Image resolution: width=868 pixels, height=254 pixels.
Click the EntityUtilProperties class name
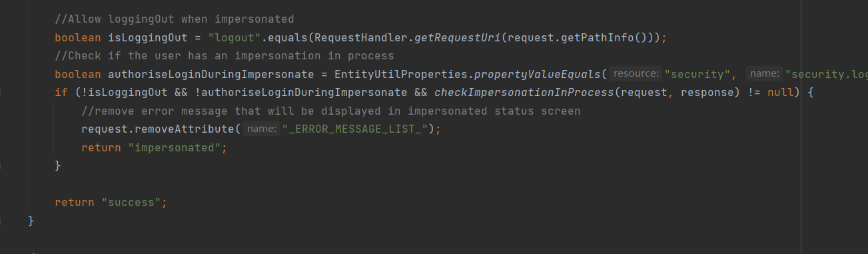pyautogui.click(x=401, y=74)
